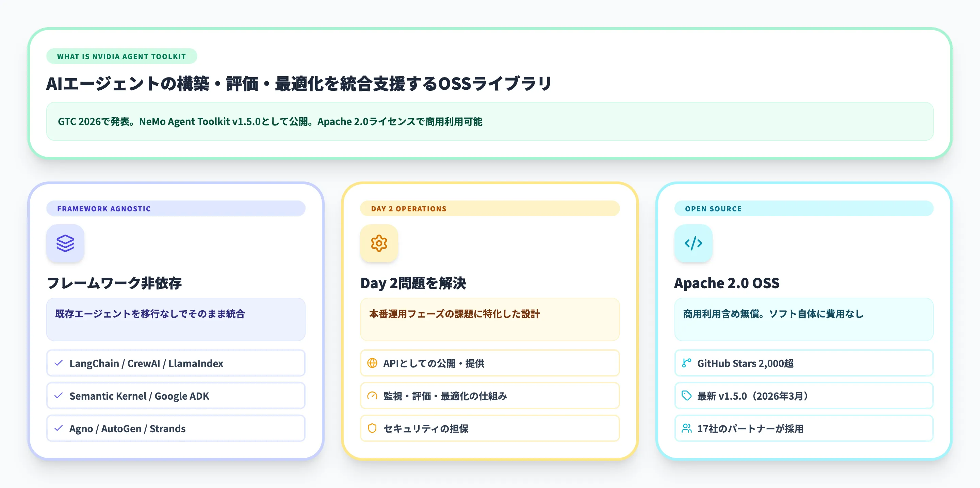Viewport: 980px width, 488px height.
Task: Expand the OPEN SOURCE section header
Action: (x=803, y=208)
